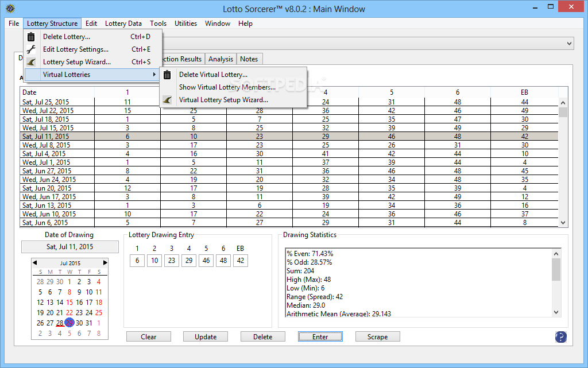Open the lottery selection dropdown arrow
The height and width of the screenshot is (368, 588).
point(569,44)
